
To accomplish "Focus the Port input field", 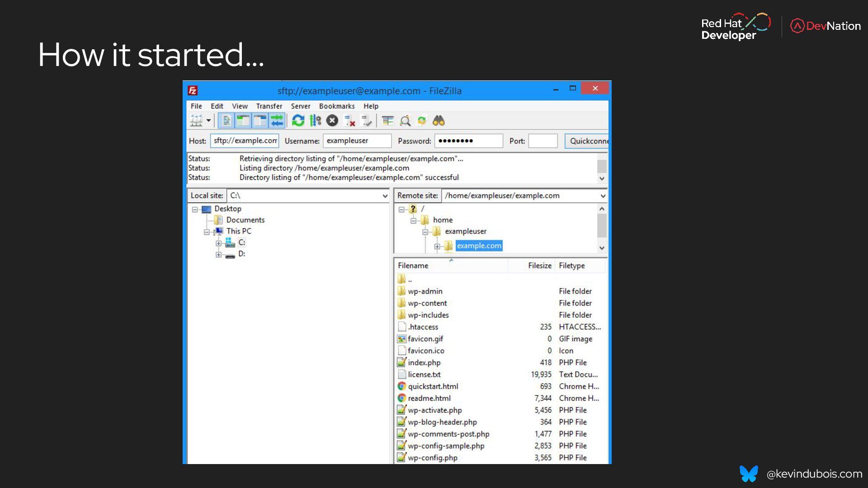I will pyautogui.click(x=543, y=141).
